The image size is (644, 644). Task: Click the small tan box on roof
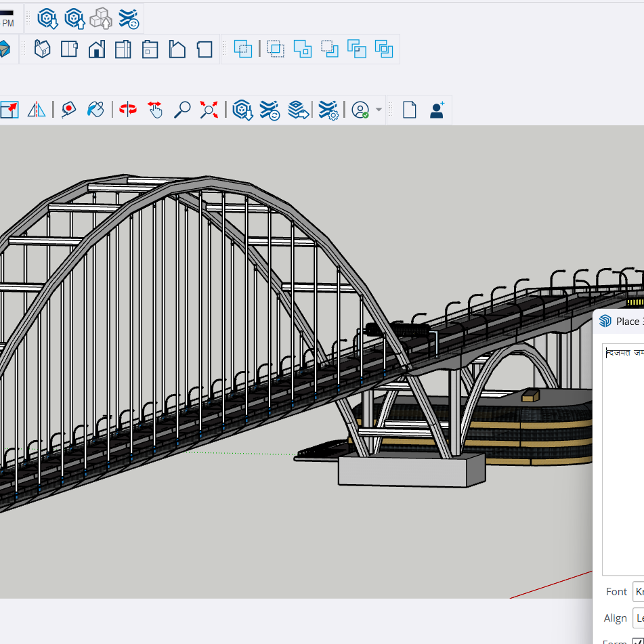[x=531, y=395]
